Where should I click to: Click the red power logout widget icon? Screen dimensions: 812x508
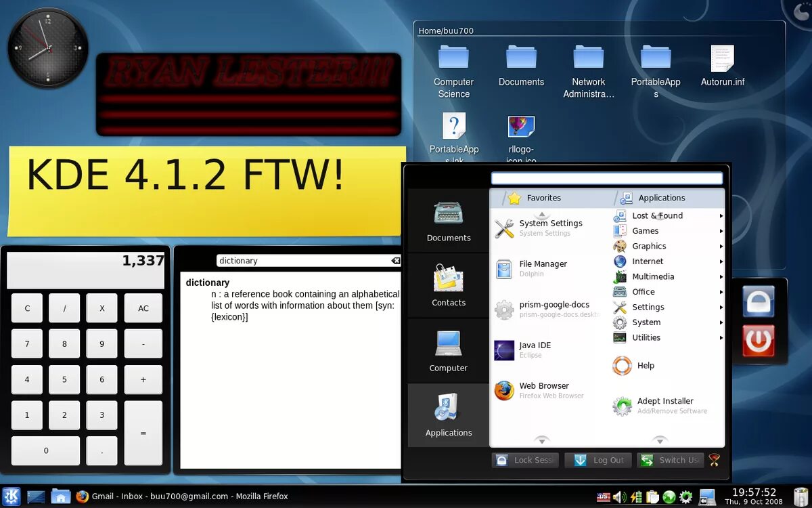pos(759,340)
